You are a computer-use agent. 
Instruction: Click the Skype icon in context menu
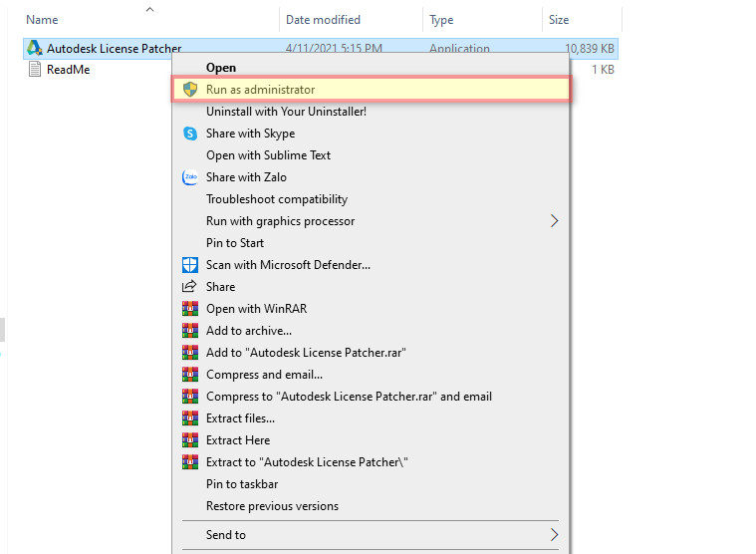click(x=190, y=134)
